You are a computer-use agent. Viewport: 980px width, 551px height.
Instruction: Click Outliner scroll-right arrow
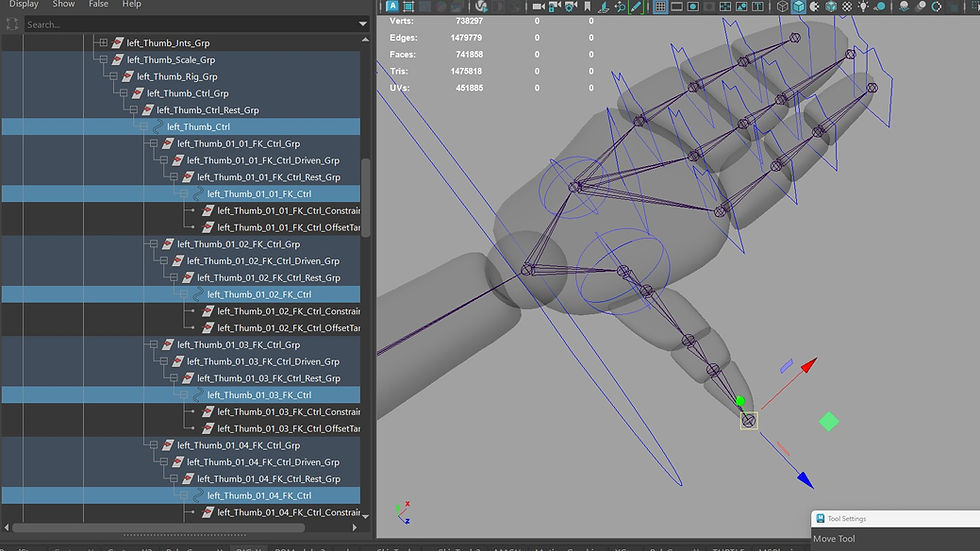(x=355, y=527)
